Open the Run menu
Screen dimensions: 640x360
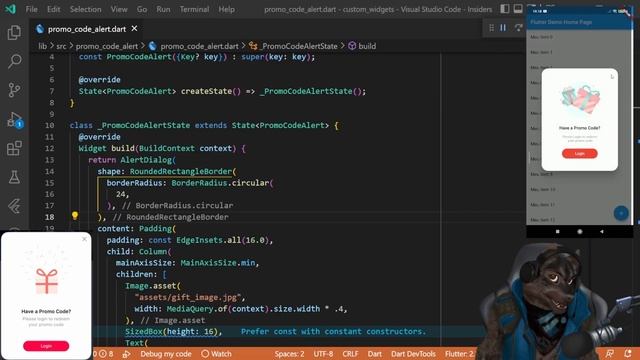(x=163, y=9)
